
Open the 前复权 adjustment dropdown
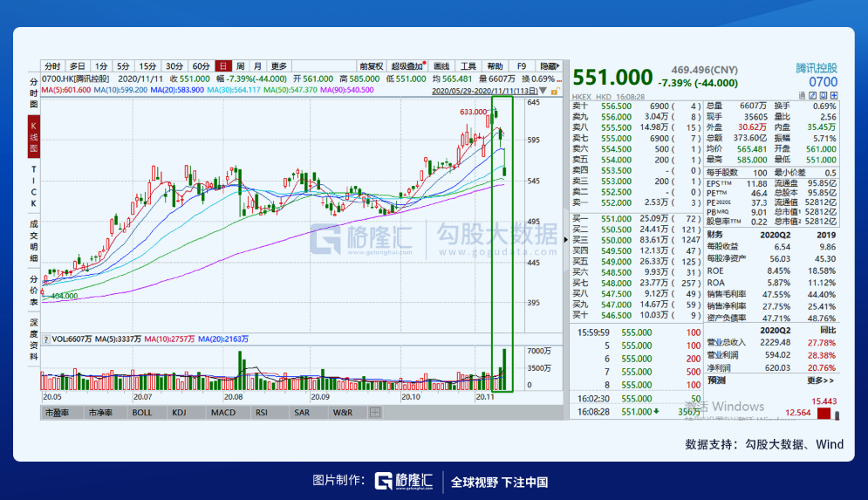click(x=371, y=66)
